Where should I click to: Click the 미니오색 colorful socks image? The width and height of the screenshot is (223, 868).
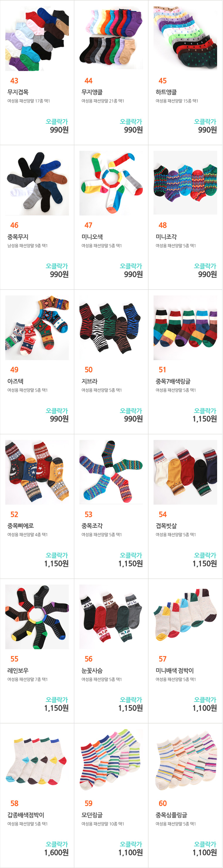coord(111,183)
